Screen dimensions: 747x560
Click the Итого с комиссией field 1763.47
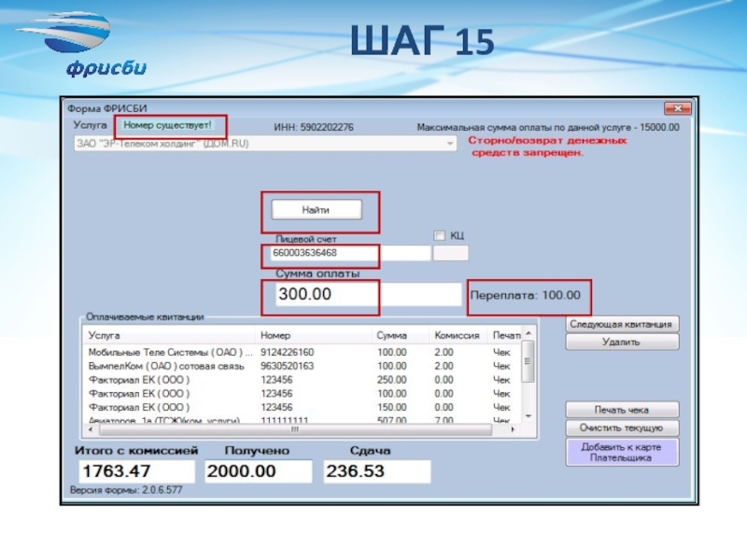[136, 471]
